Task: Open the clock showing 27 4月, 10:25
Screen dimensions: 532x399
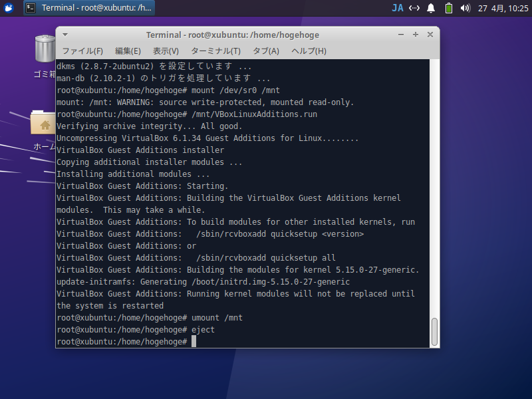Action: click(x=503, y=8)
